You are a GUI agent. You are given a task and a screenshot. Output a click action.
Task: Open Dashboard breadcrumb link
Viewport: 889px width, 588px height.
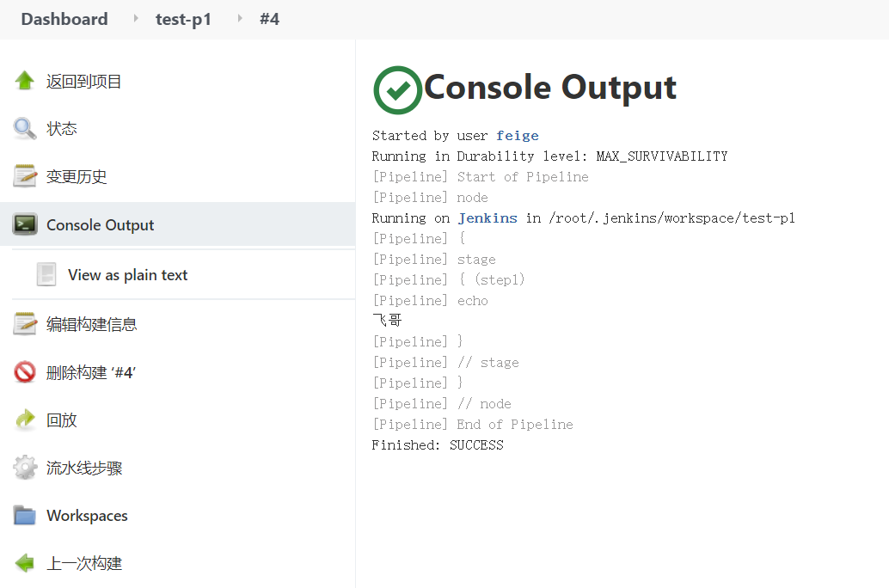64,19
